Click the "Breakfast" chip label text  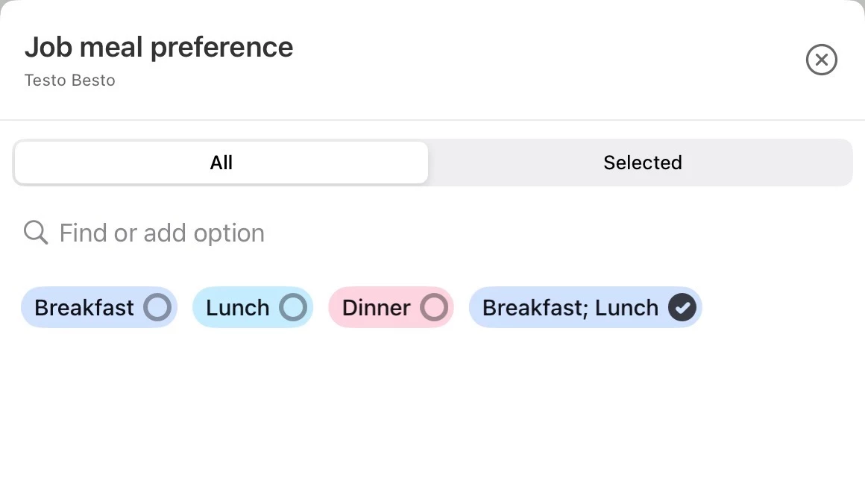coord(84,308)
